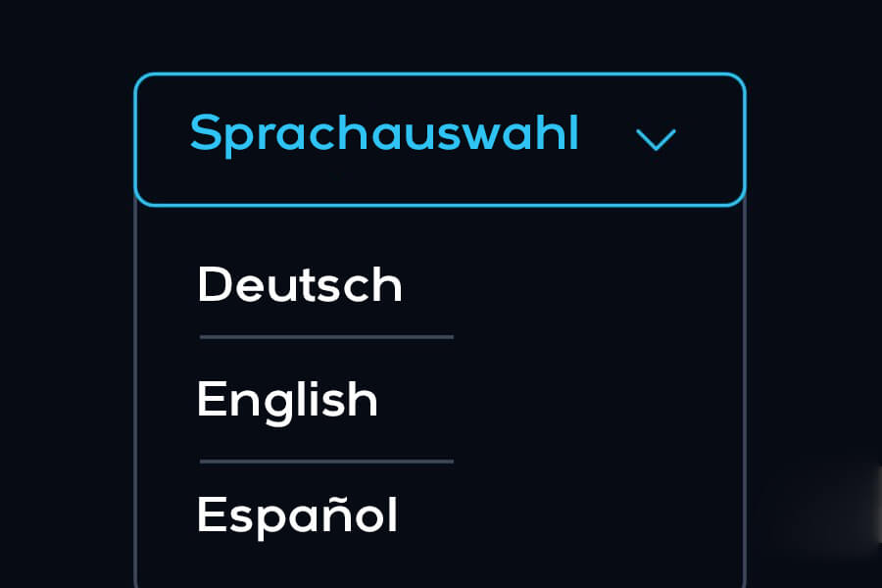Toggle the language selection dropdown header
The image size is (882, 588).
(439, 139)
